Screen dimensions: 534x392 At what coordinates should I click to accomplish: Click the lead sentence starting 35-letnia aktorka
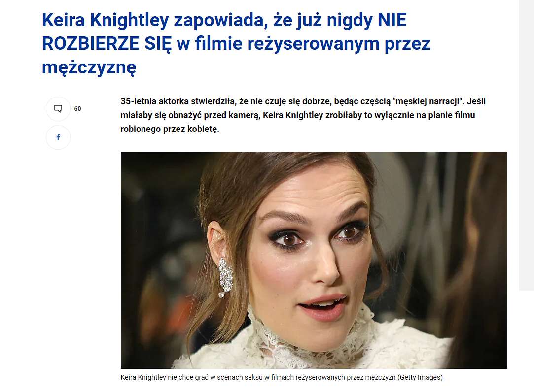tap(303, 115)
